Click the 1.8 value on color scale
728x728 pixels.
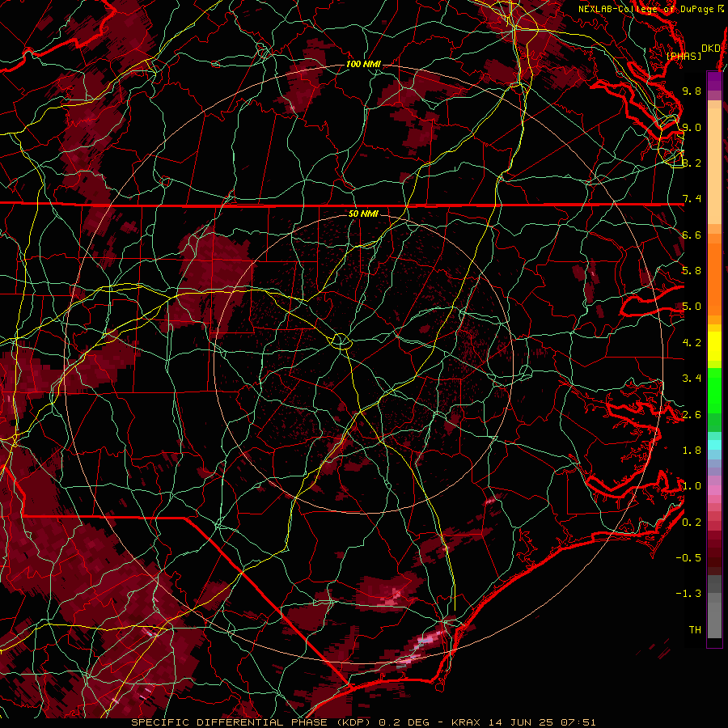coord(692,451)
